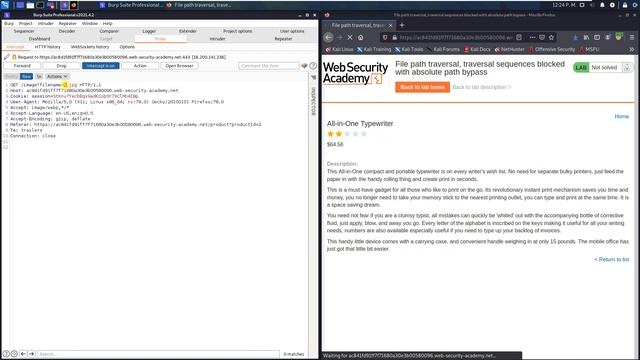
Task: Open the Firefox downloads arrow icon
Action: pyautogui.click(x=576, y=37)
